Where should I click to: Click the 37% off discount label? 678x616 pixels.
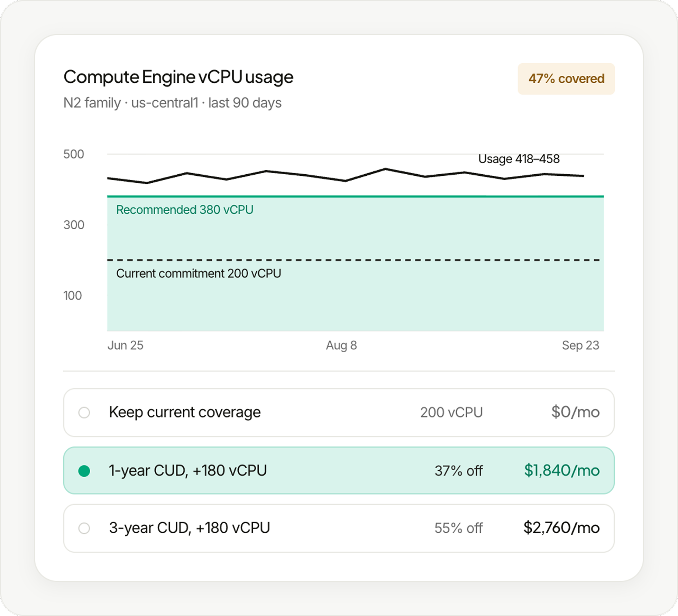click(458, 471)
